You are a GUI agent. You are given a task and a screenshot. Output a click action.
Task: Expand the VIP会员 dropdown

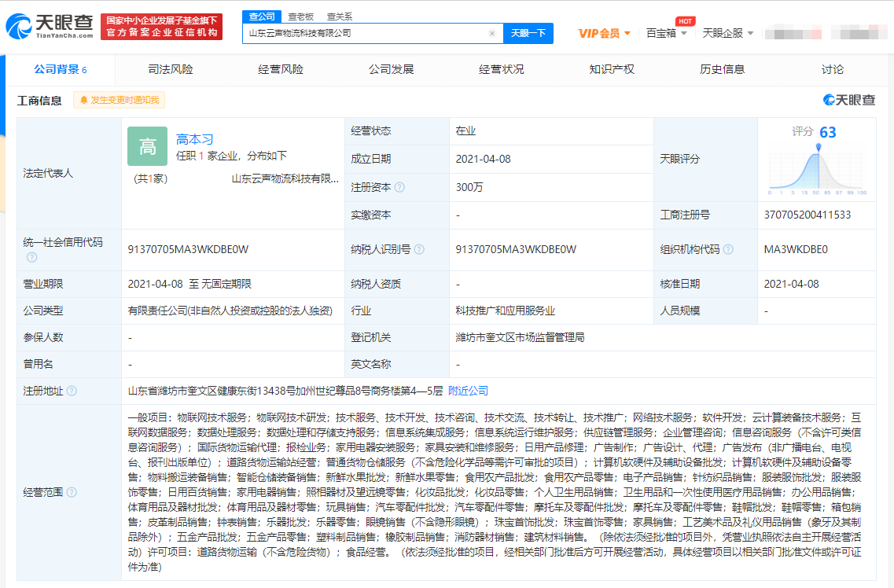[605, 33]
